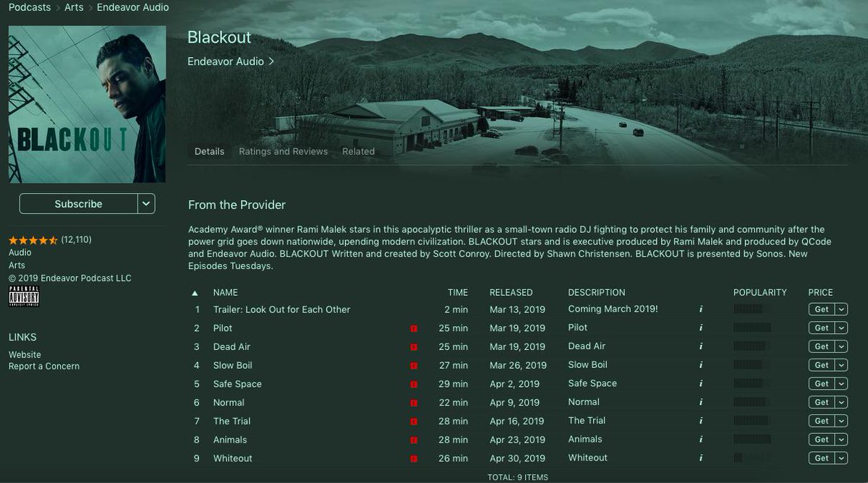This screenshot has height=483, width=868.
Task: Open Get dropdown for Normal episode
Action: click(x=841, y=402)
